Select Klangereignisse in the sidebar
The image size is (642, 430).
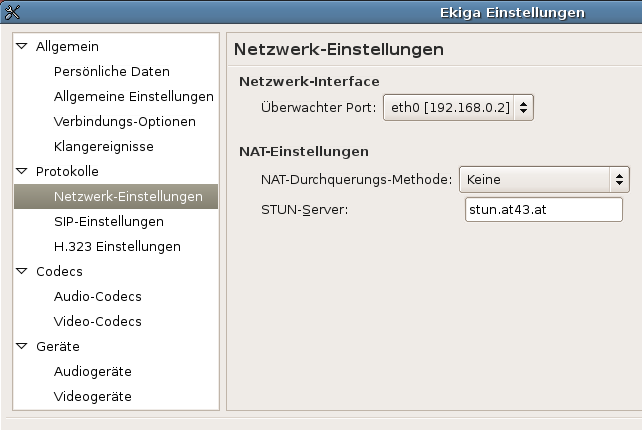click(x=103, y=147)
